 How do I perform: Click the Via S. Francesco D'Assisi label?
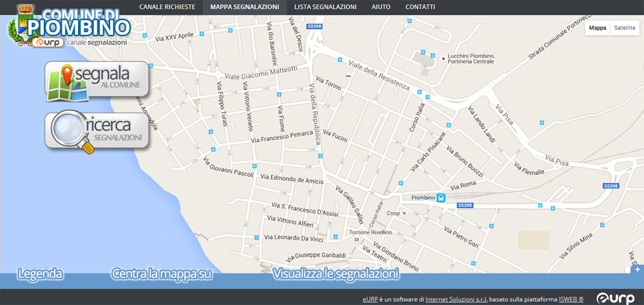pos(305,209)
